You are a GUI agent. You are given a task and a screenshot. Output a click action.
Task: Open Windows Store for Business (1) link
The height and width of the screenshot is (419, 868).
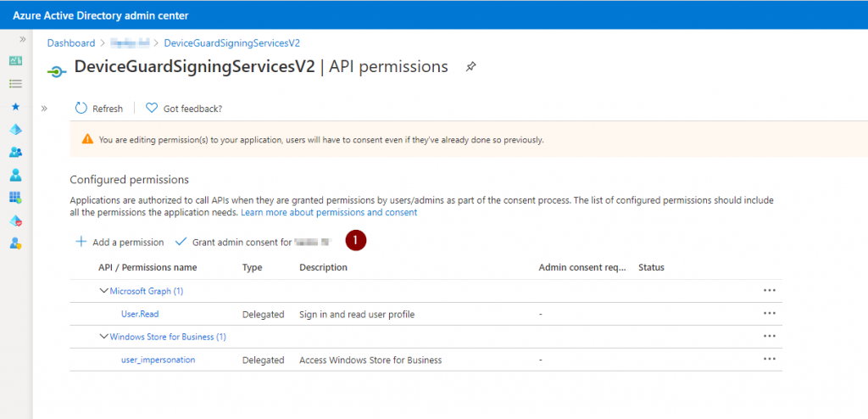(x=168, y=337)
